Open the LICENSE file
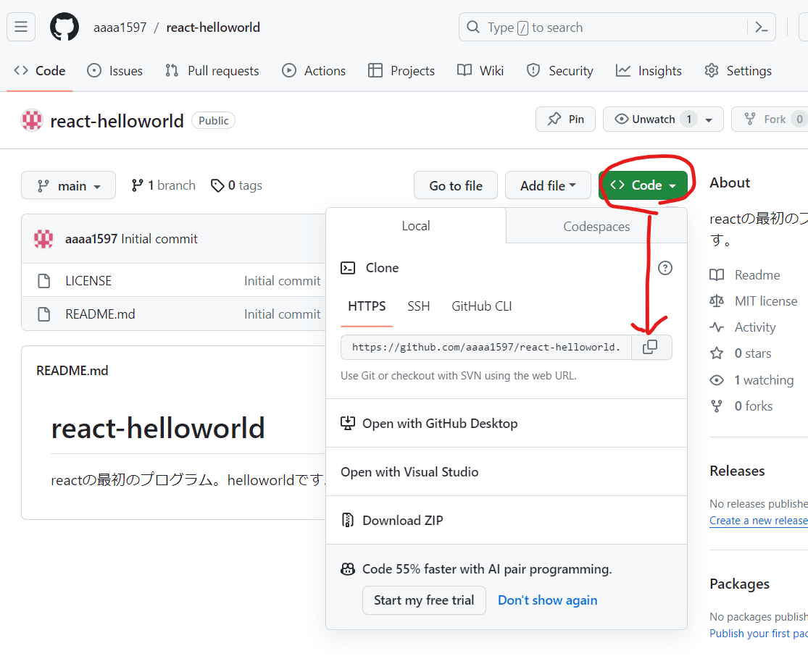 click(88, 281)
